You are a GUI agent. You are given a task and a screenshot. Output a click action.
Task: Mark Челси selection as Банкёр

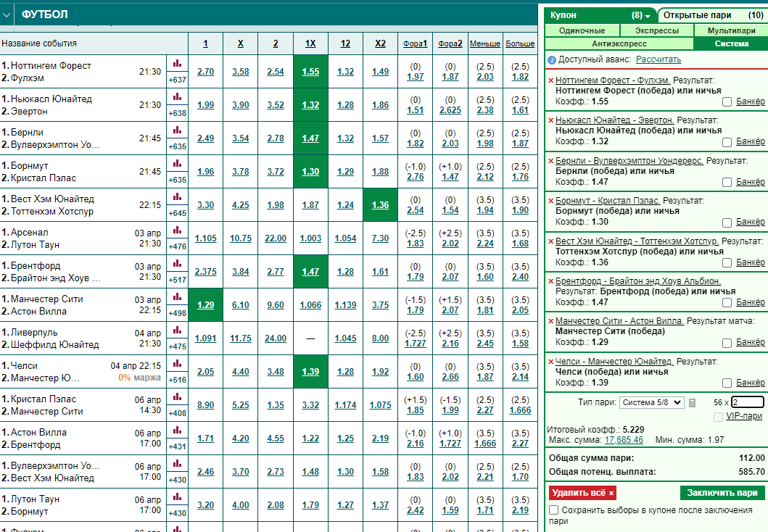pyautogui.click(x=727, y=383)
